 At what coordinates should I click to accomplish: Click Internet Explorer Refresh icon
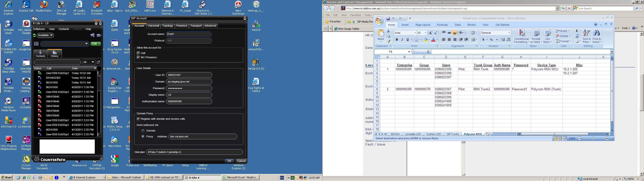pyautogui.click(x=563, y=8)
